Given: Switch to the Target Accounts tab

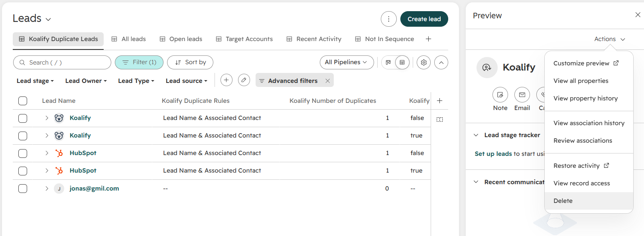Looking at the screenshot, I should tap(244, 39).
